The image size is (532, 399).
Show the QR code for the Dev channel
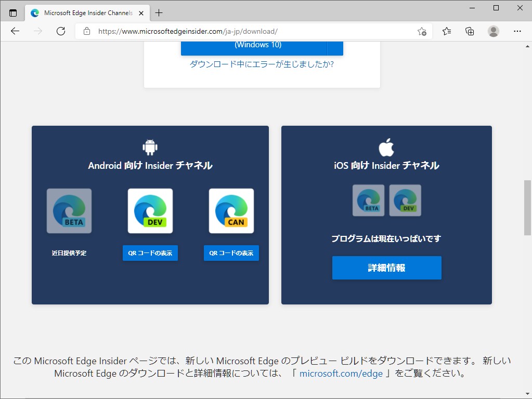pos(150,252)
